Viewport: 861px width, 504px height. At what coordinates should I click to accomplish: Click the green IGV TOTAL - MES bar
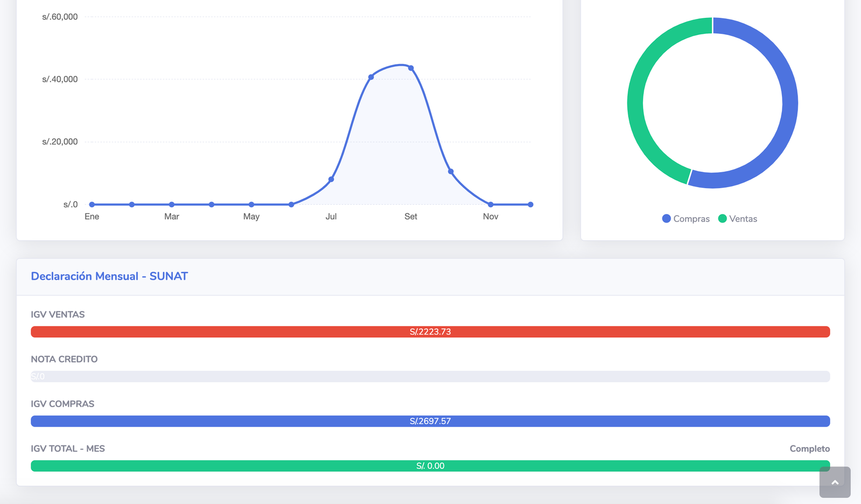430,466
